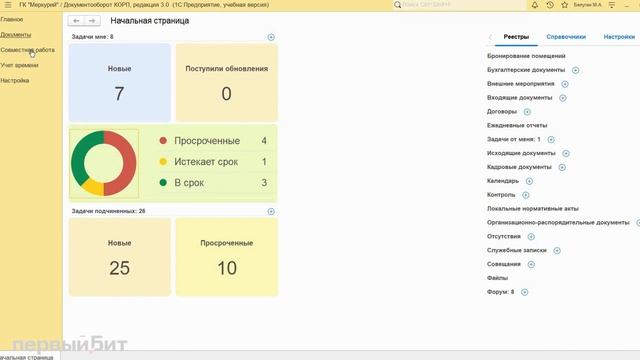Open the Документы section
Screen dimensions: 640x360
pyautogui.click(x=16, y=35)
